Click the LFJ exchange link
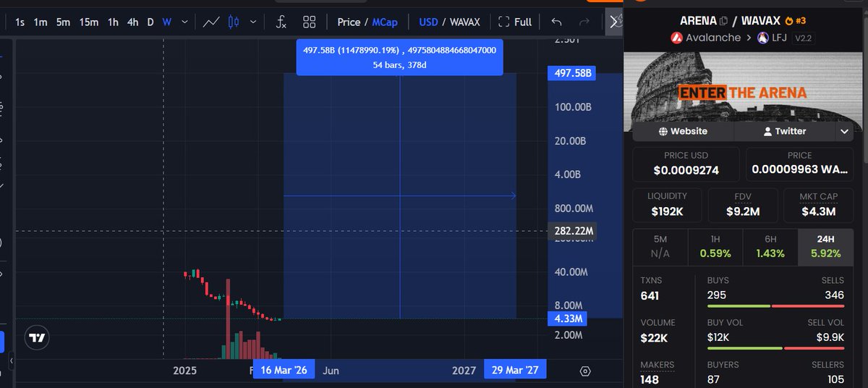This screenshot has height=388, width=868. 773,38
